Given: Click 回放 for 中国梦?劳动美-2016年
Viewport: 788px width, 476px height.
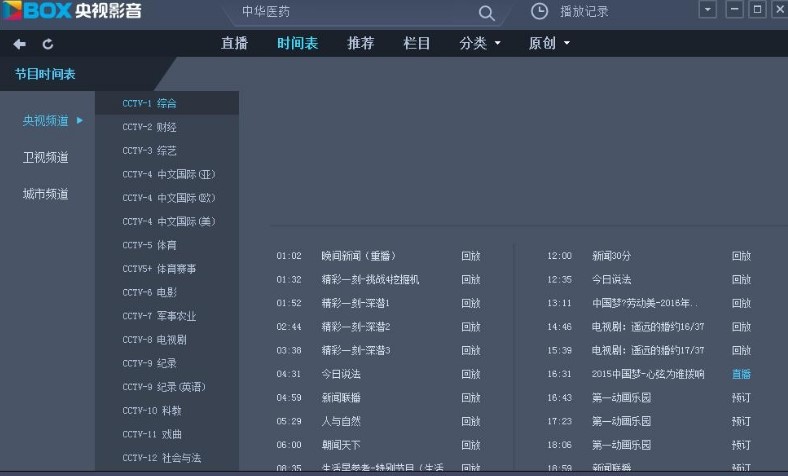Looking at the screenshot, I should click(x=741, y=303).
